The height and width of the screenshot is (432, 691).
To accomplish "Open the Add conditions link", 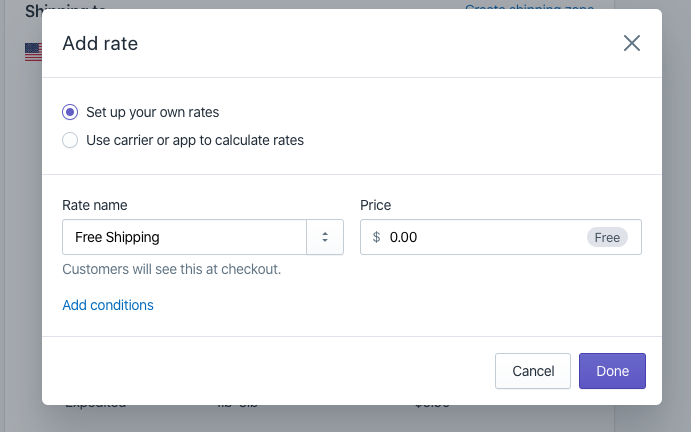I will (x=108, y=305).
